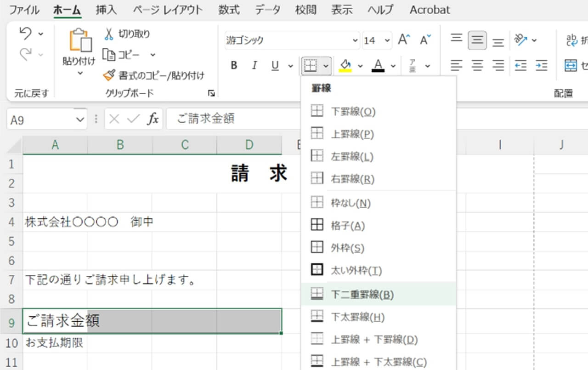This screenshot has height=370, width=588.
Task: Expand the phonetic guide dropdown arrow
Action: (427, 66)
